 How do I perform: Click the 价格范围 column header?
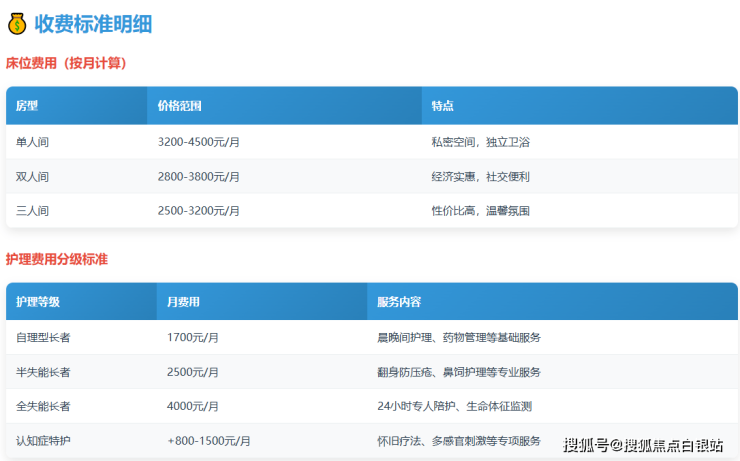point(180,106)
